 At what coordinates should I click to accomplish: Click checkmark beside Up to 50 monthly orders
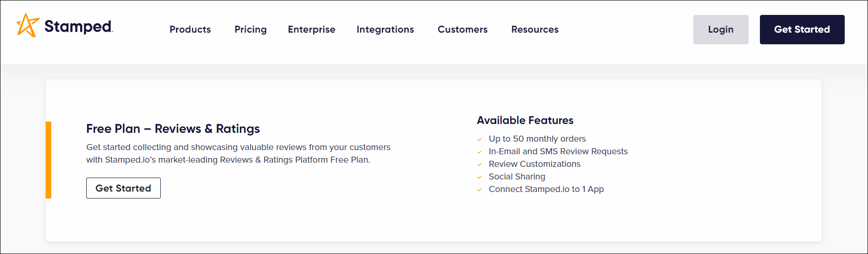click(x=479, y=139)
